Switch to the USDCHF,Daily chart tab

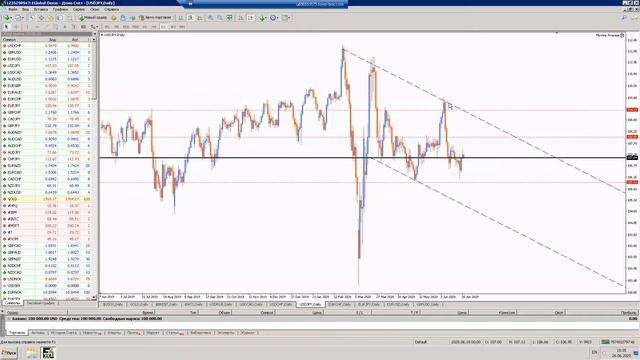[x=280, y=304]
